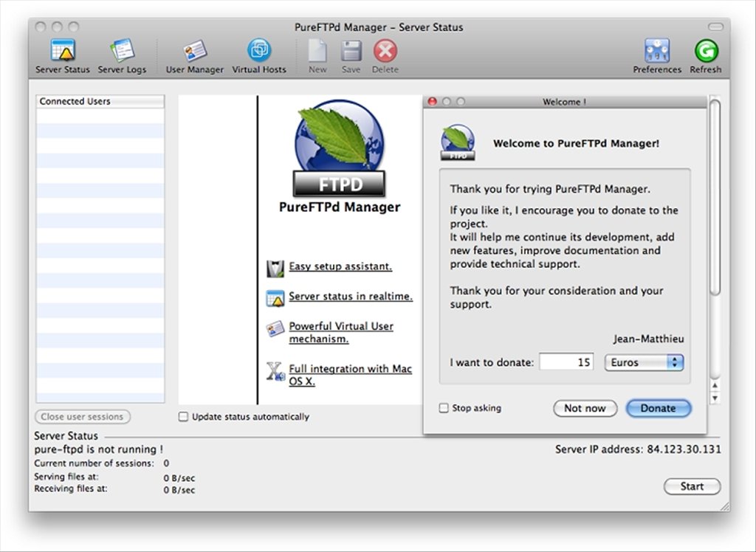Click the 'Receiving files at:' label
Screen dimensions: 756x552
70,489
